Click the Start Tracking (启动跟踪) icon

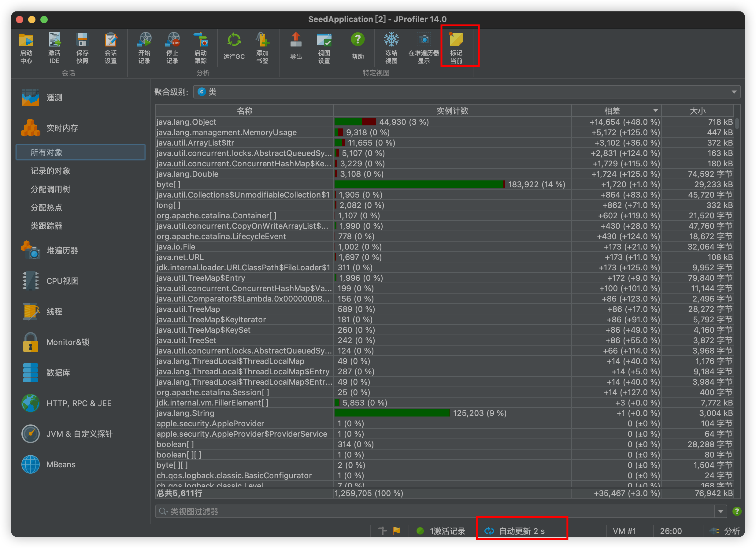[x=201, y=47]
